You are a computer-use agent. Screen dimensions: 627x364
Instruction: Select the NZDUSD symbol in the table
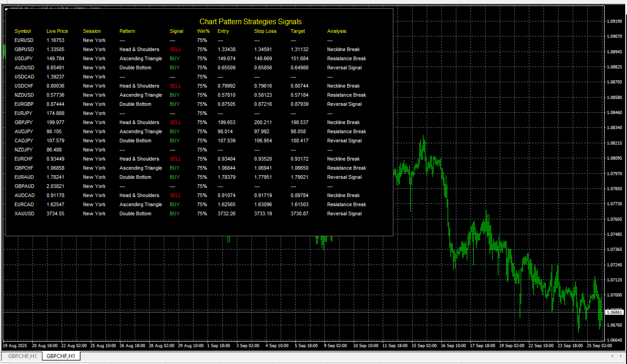pos(25,95)
